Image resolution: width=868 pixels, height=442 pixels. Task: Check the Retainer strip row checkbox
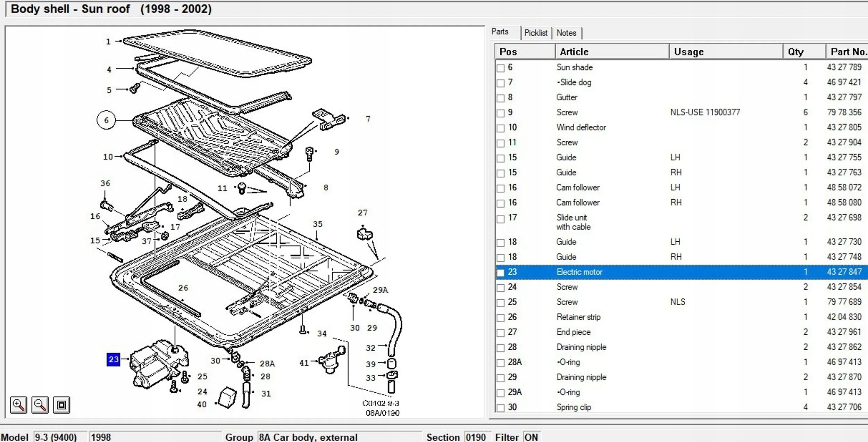tap(500, 318)
